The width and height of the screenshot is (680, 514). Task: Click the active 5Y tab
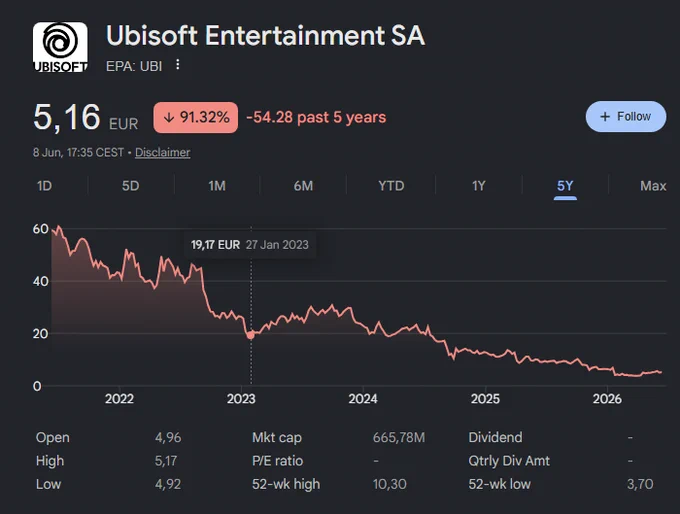(565, 187)
